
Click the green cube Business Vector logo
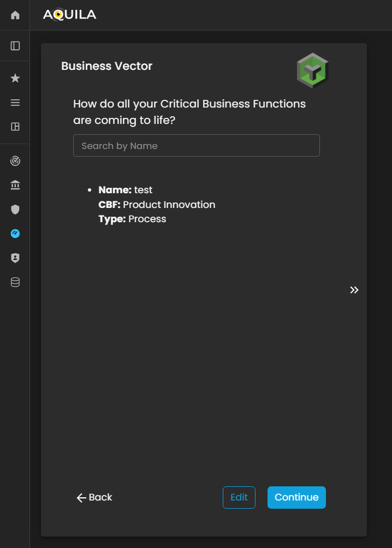[312, 70]
